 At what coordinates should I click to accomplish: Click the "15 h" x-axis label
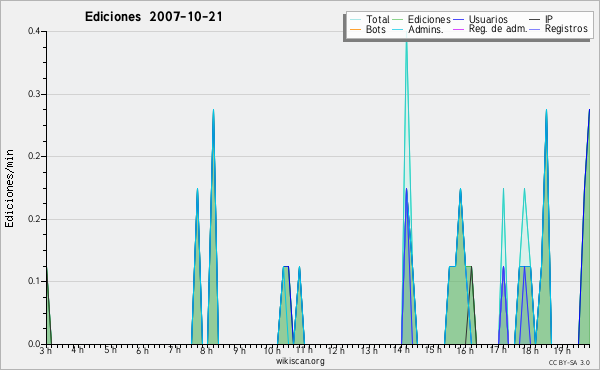pyautogui.click(x=433, y=350)
